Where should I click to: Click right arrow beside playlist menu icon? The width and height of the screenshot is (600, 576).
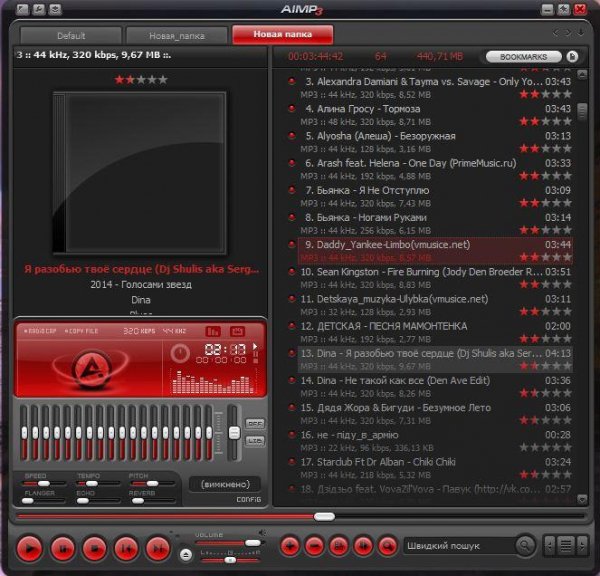pyautogui.click(x=582, y=545)
